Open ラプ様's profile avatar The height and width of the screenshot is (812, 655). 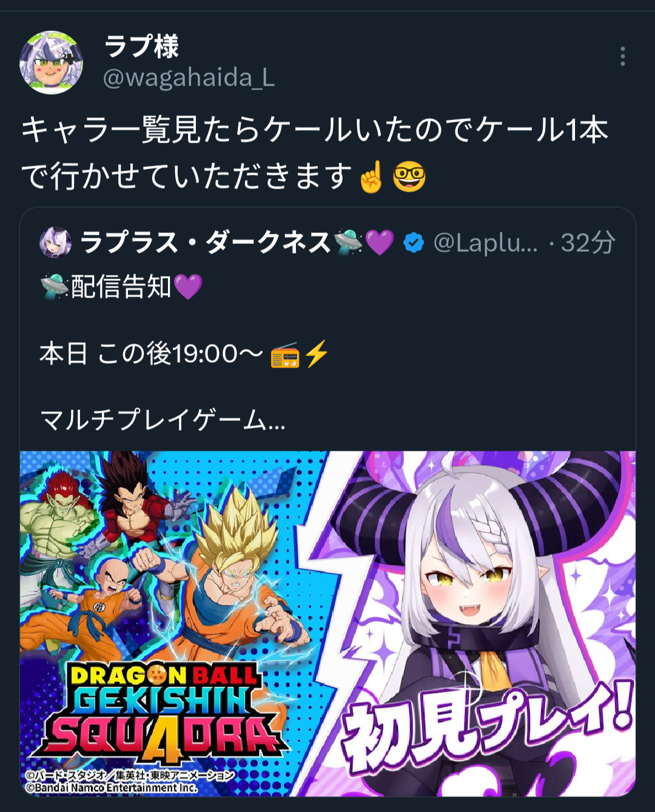pos(51,62)
